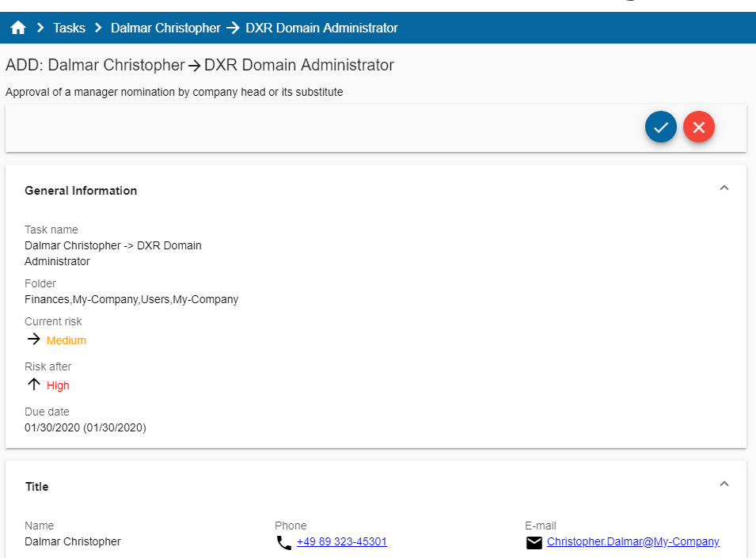Click the due date 01/30/2020 value
This screenshot has height=558, width=756.
point(85,427)
